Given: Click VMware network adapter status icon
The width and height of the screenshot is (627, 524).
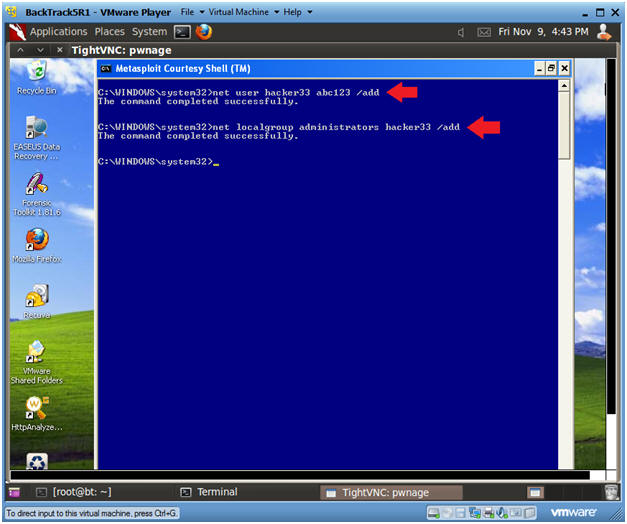Looking at the screenshot, I should click(475, 513).
